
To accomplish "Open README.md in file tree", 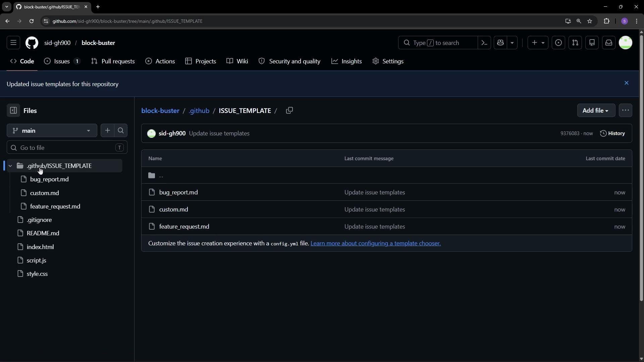I will coord(43,233).
